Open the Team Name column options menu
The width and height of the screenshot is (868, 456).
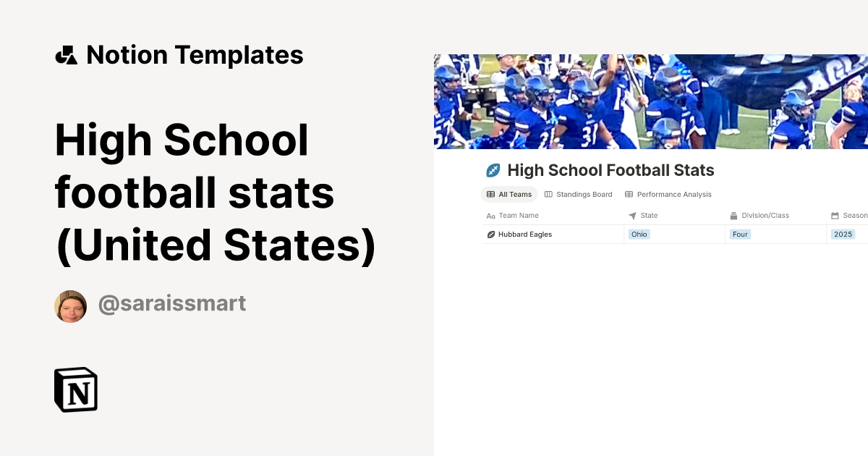click(518, 216)
